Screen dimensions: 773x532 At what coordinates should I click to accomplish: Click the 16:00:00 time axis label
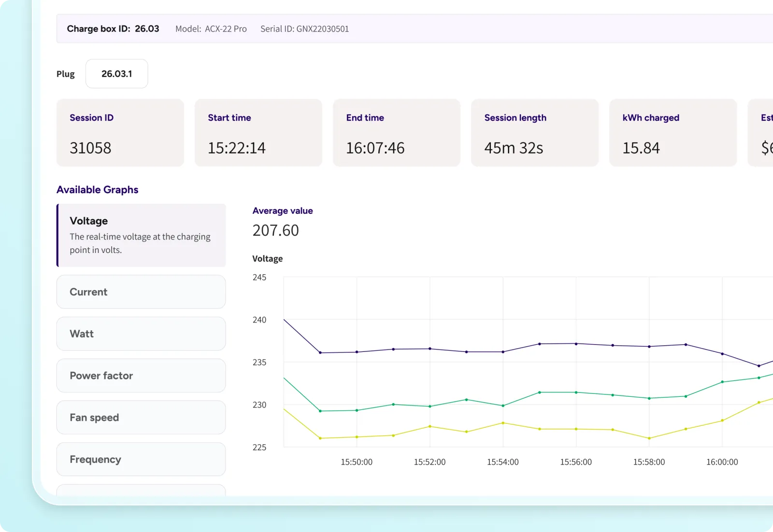tap(722, 462)
